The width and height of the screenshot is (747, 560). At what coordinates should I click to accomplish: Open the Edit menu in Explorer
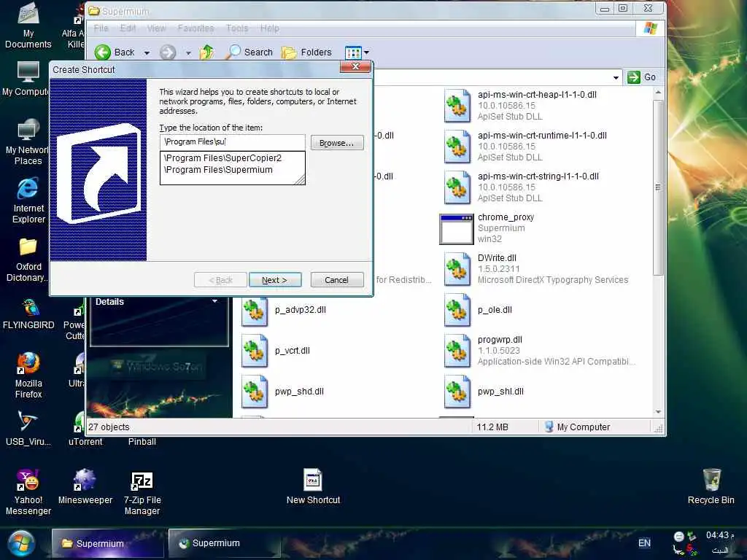point(128,28)
